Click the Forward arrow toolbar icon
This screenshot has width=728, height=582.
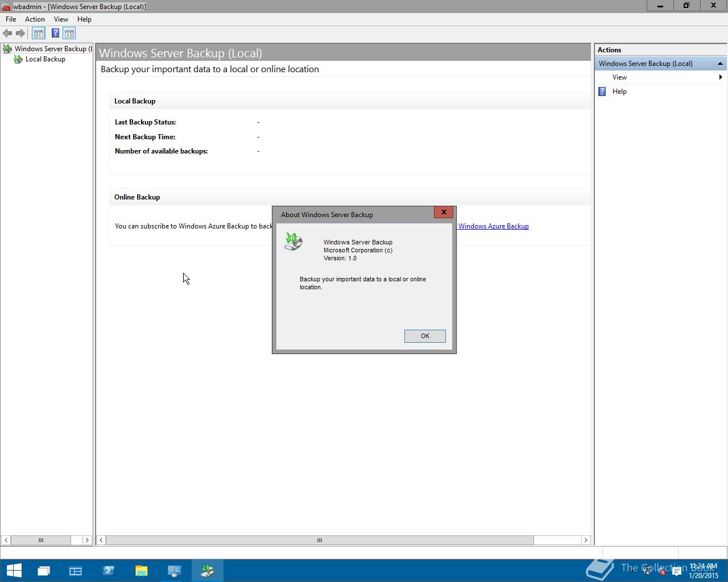point(20,34)
